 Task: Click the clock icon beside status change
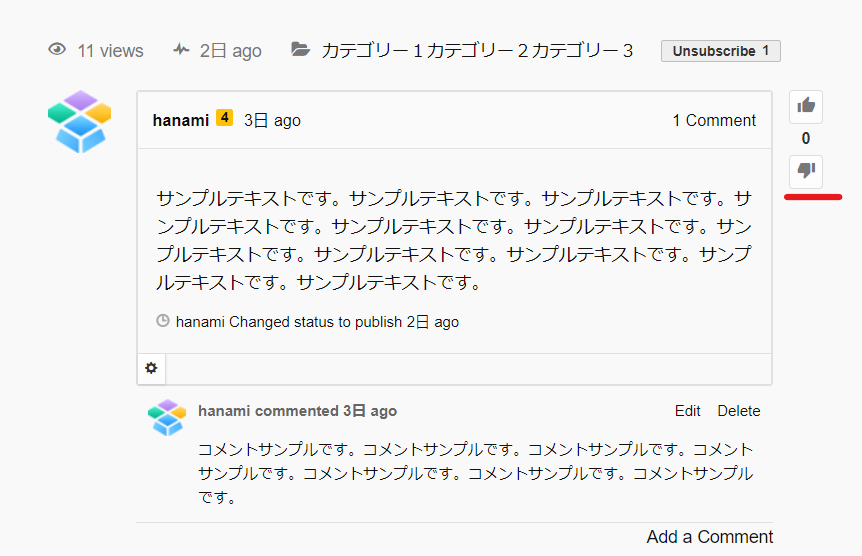163,322
